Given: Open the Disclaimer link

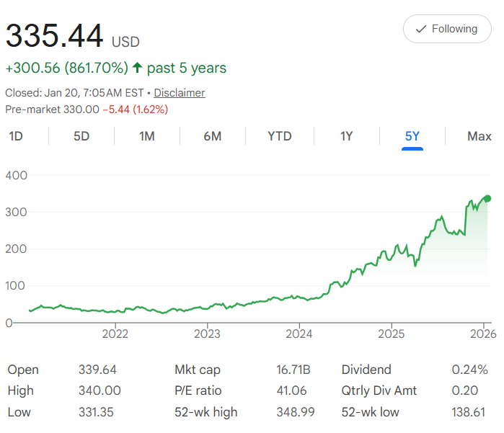Looking at the screenshot, I should pos(180,93).
